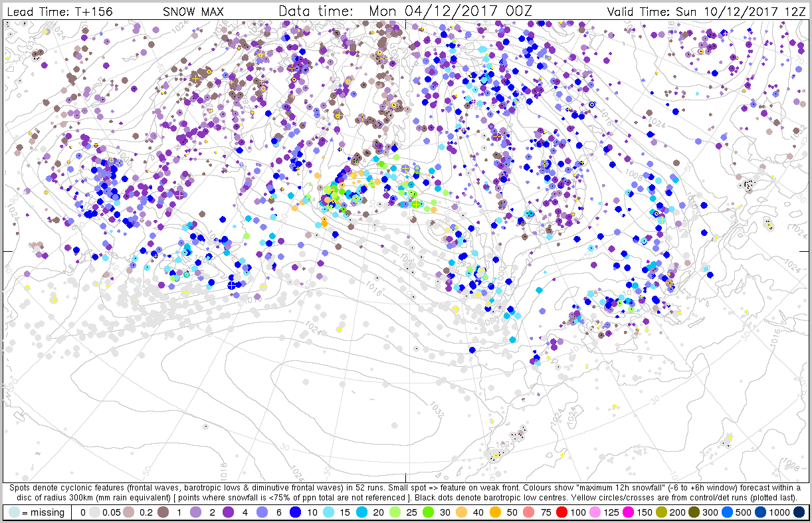Select the '25' legend value
The image size is (812, 523).
pos(412,512)
